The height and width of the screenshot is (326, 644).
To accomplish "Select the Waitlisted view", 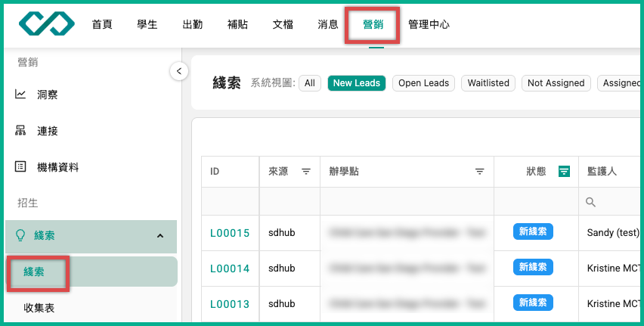I will (488, 83).
